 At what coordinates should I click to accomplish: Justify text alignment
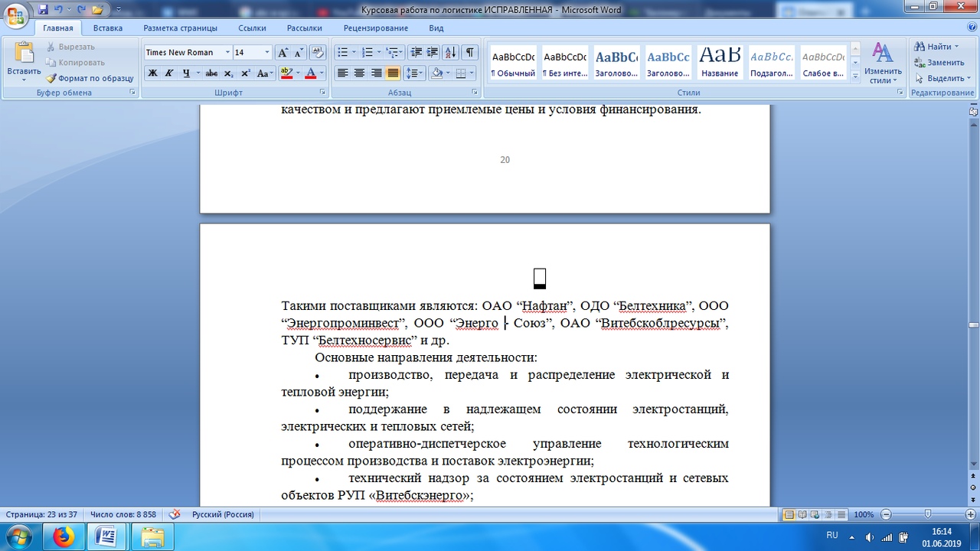pyautogui.click(x=393, y=73)
